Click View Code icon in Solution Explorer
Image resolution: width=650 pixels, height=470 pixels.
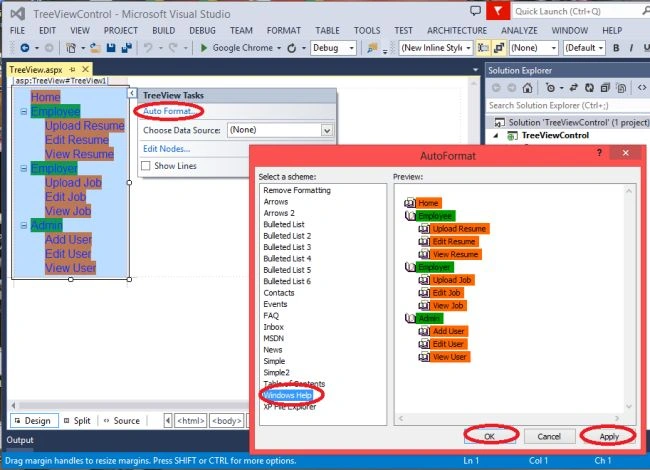642,87
